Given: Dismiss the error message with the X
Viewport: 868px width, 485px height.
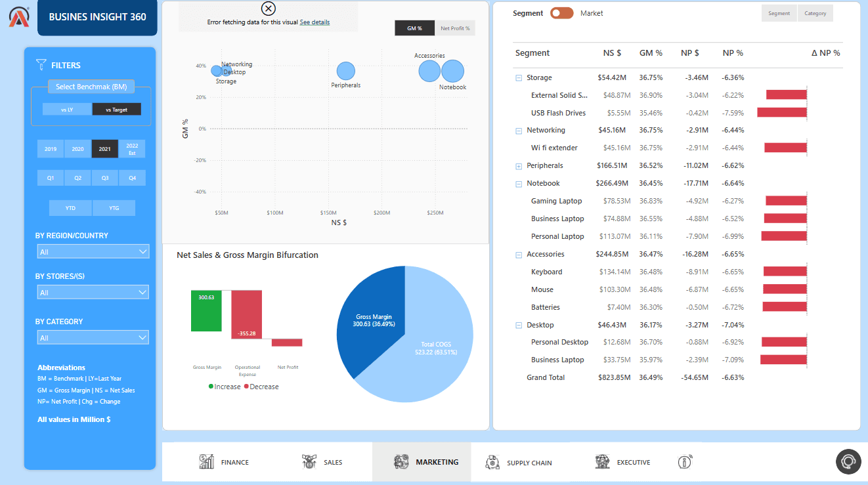Looking at the screenshot, I should 268,9.
